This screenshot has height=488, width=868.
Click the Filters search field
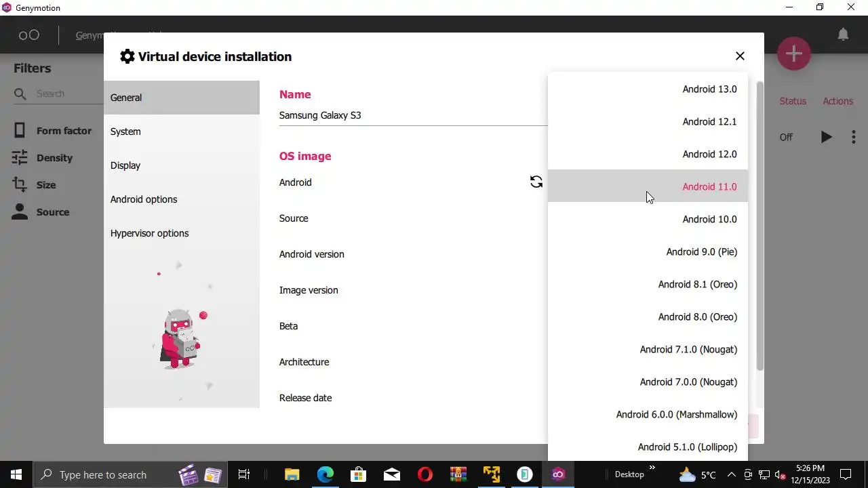pos(58,94)
